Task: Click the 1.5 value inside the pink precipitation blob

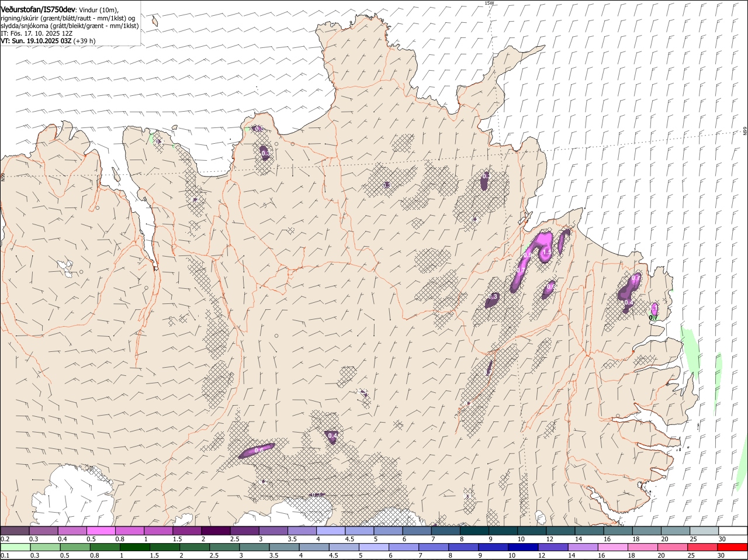Action: pyautogui.click(x=547, y=253)
